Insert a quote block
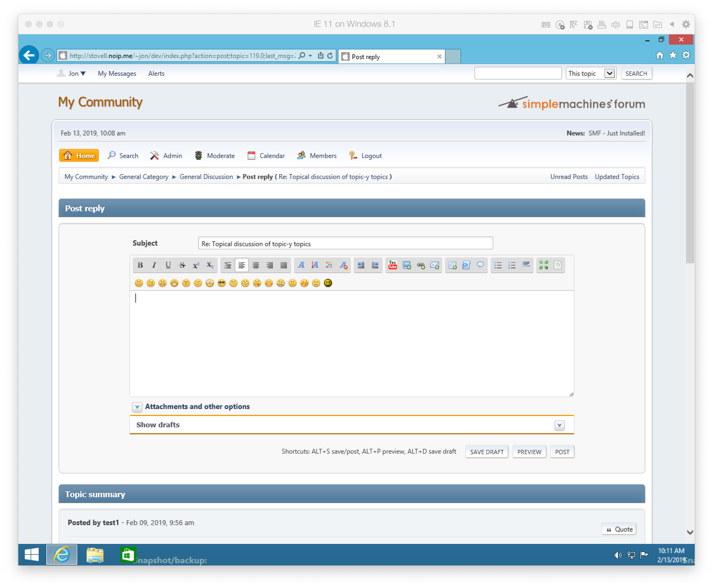 [480, 265]
